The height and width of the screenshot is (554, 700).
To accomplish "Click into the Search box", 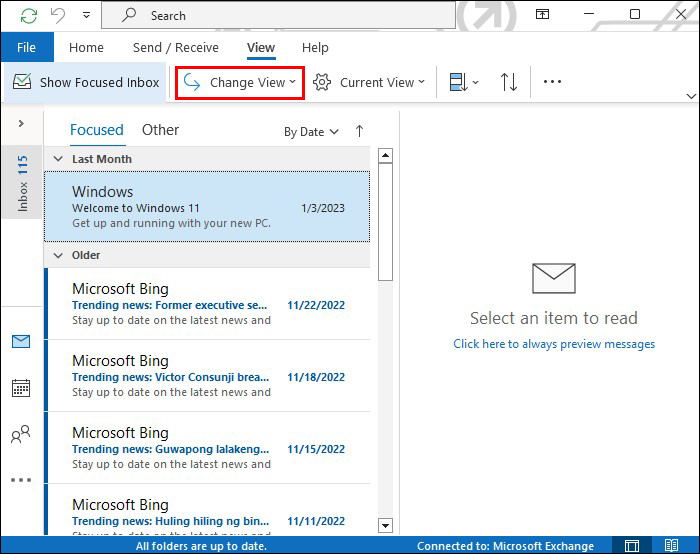I will [x=279, y=16].
